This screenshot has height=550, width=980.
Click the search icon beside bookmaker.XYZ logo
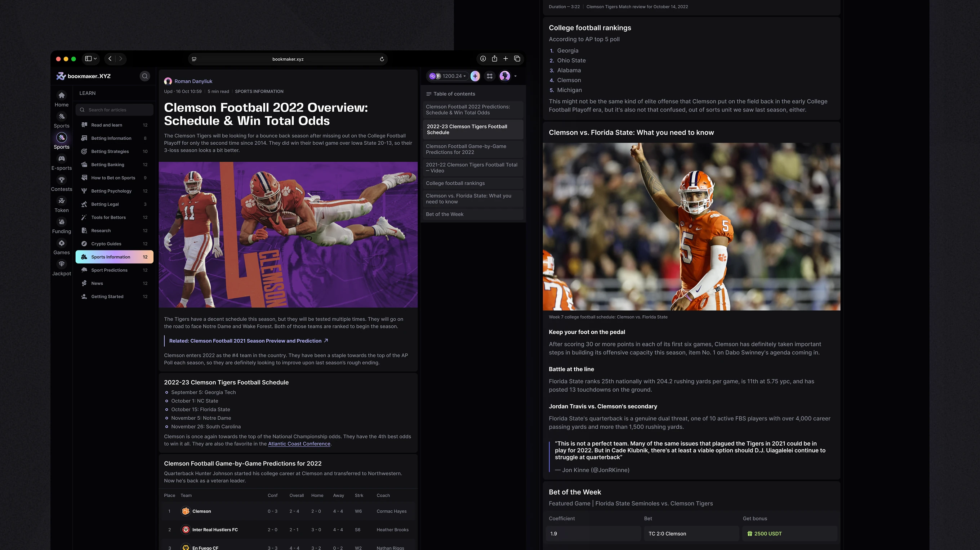144,76
